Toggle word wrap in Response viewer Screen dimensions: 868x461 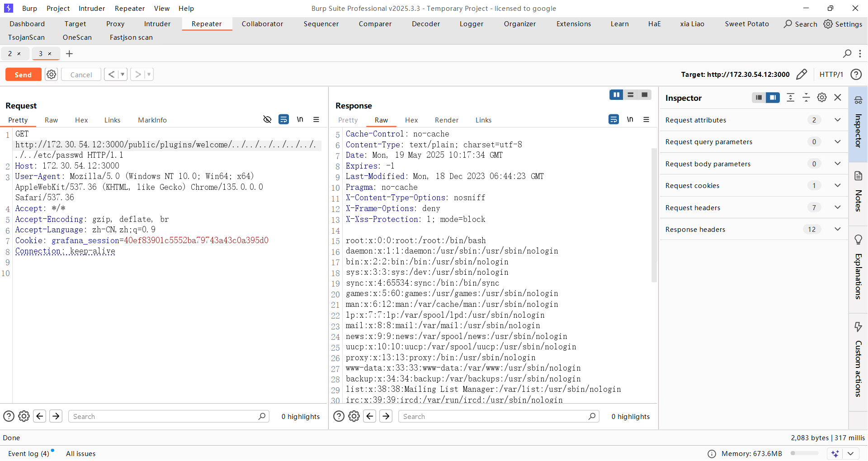coord(613,119)
